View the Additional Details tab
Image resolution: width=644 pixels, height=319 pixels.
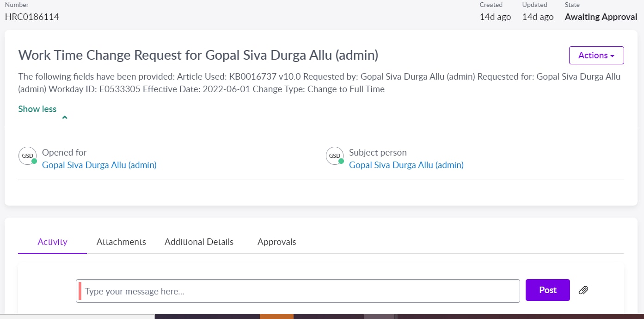[199, 242]
